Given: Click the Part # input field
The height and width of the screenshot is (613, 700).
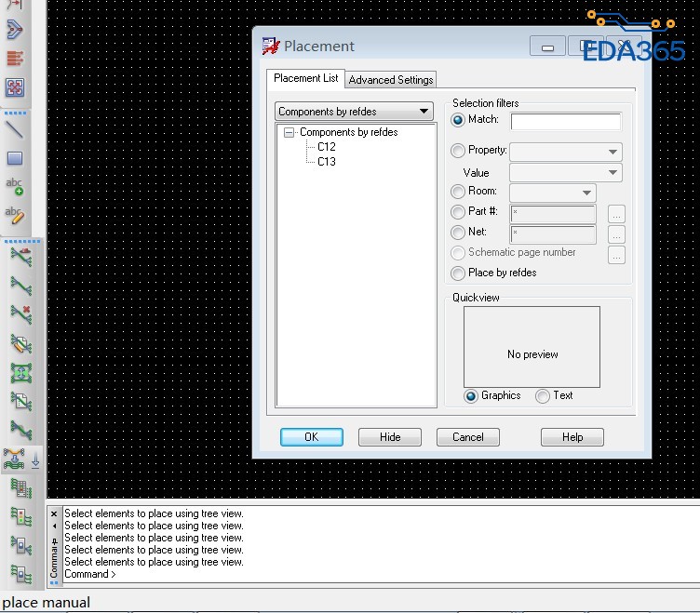Looking at the screenshot, I should (x=553, y=214).
